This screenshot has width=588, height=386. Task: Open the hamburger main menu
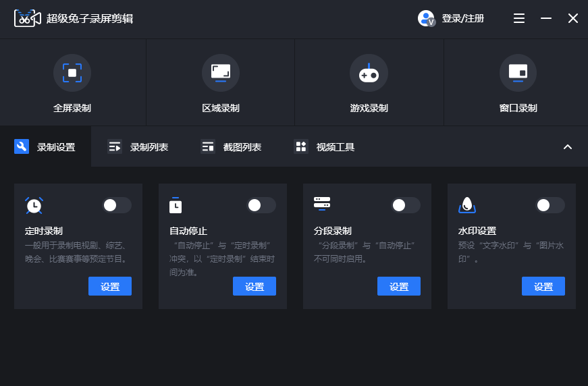click(519, 18)
